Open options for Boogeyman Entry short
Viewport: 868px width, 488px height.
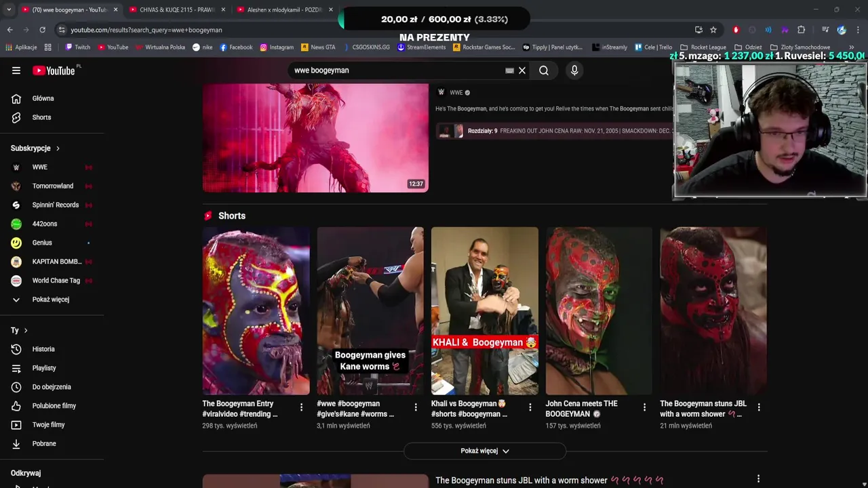point(301,407)
